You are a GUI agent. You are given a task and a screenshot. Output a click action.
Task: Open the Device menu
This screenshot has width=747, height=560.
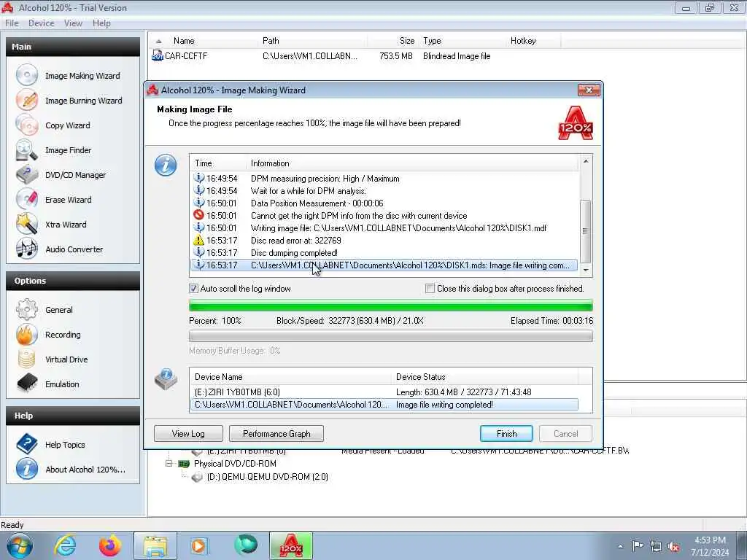coord(41,23)
